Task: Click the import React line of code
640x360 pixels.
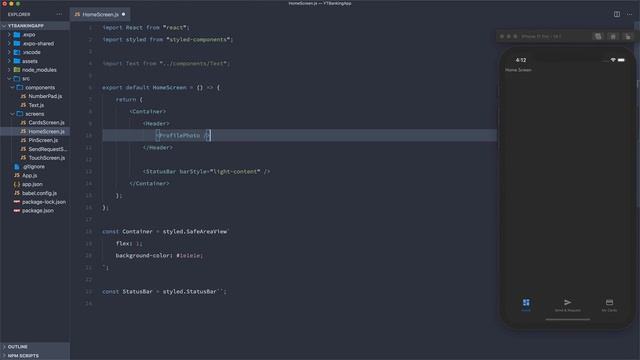Action: pos(146,27)
